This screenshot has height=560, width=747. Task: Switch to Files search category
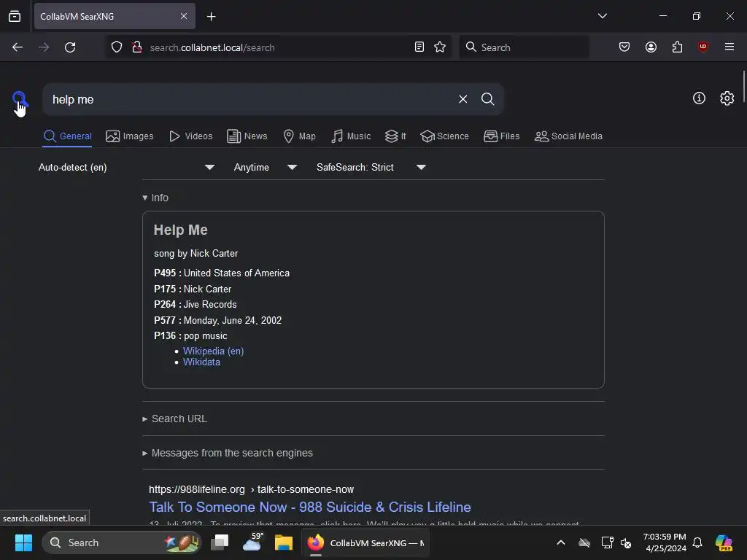tap(501, 136)
